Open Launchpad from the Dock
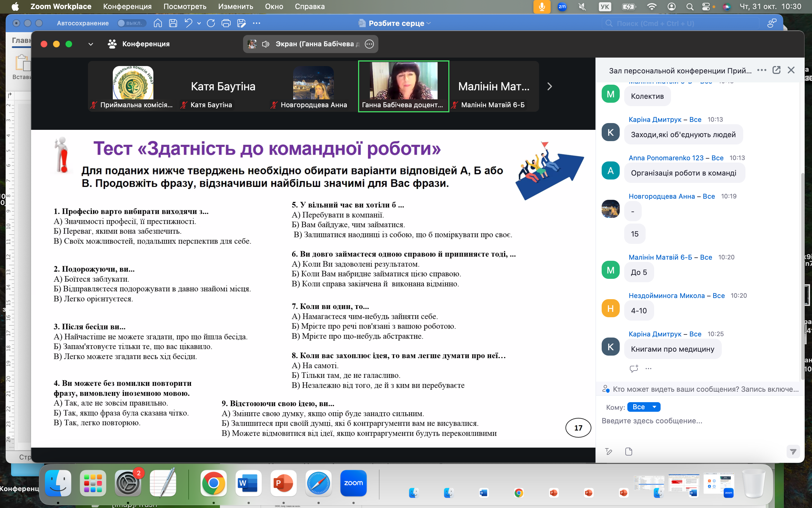This screenshot has width=812, height=508. click(93, 483)
